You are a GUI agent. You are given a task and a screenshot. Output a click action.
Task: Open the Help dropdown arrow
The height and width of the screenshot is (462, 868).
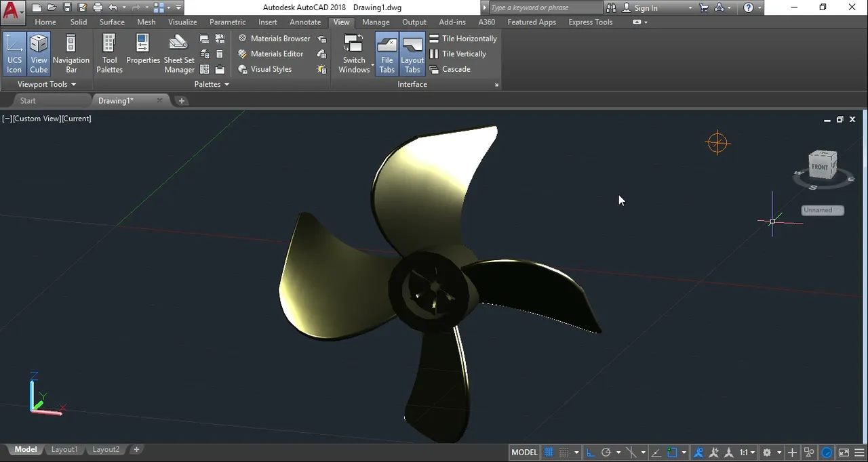pyautogui.click(x=759, y=8)
